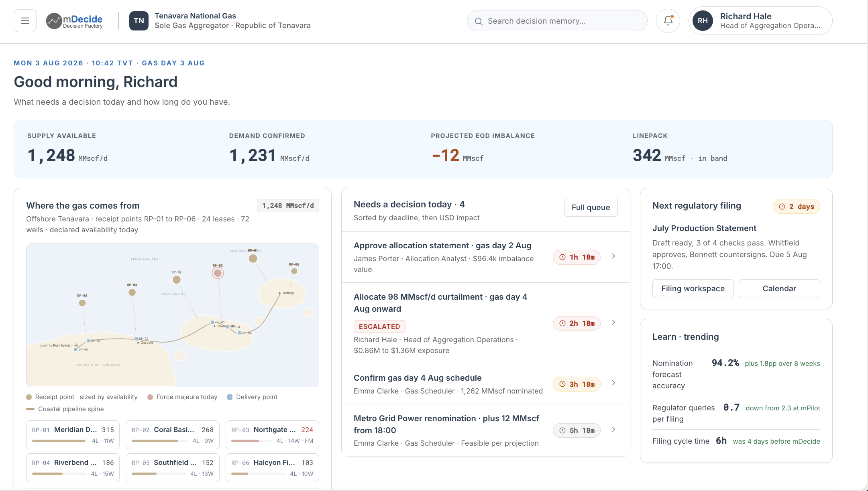The height and width of the screenshot is (491, 868).
Task: Click the 1h 18m deadline badge
Action: click(577, 257)
